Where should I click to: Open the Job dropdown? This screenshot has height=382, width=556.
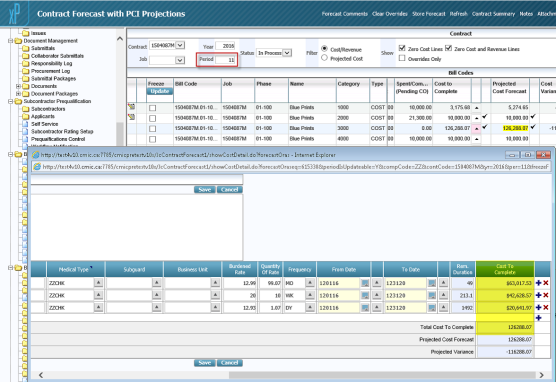pyautogui.click(x=180, y=60)
